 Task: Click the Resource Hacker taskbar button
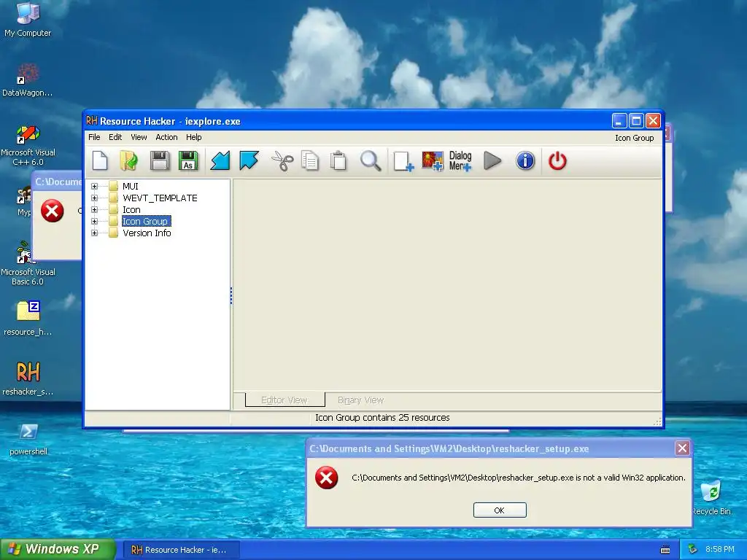pos(181,550)
